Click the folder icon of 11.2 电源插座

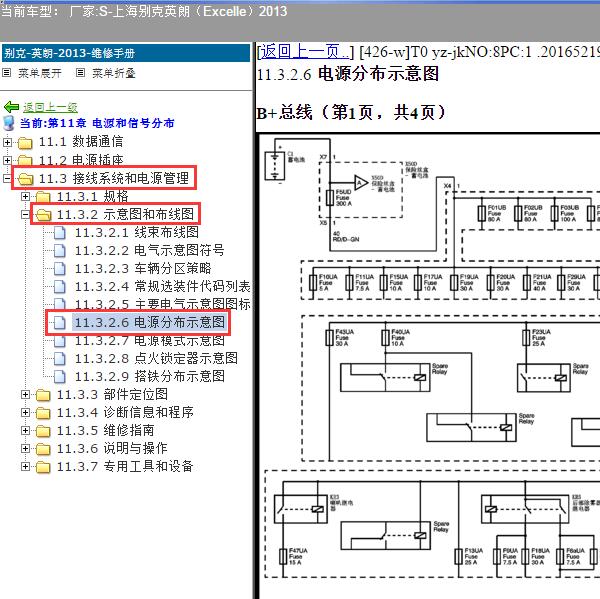coord(25,160)
